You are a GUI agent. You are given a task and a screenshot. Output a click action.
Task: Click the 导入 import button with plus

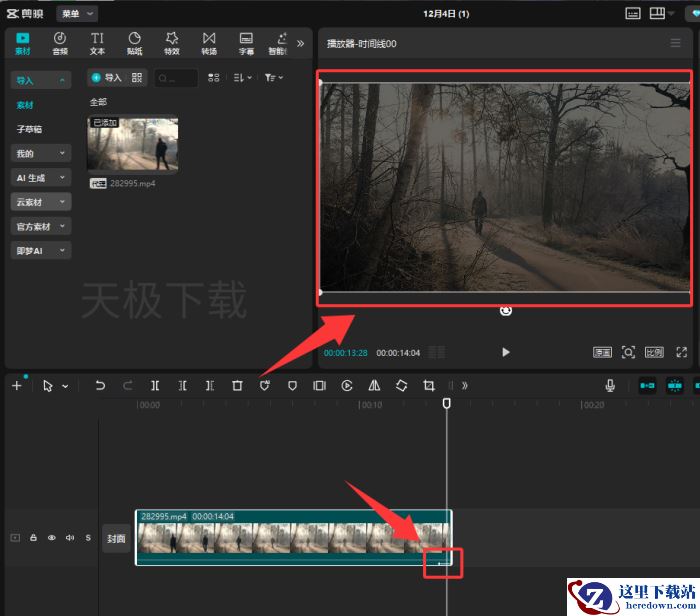tap(106, 78)
